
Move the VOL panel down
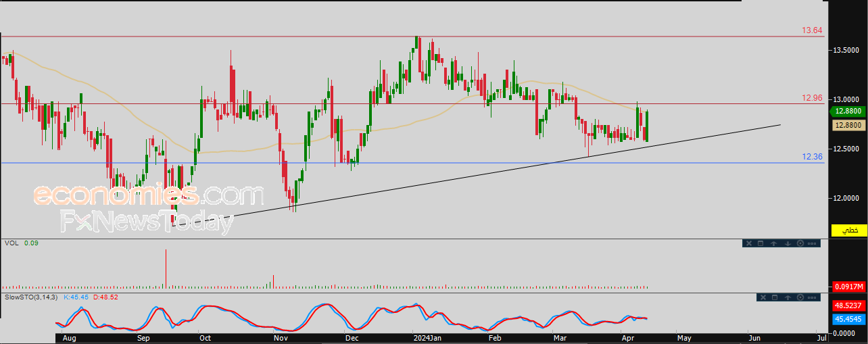pyautogui.click(x=788, y=243)
